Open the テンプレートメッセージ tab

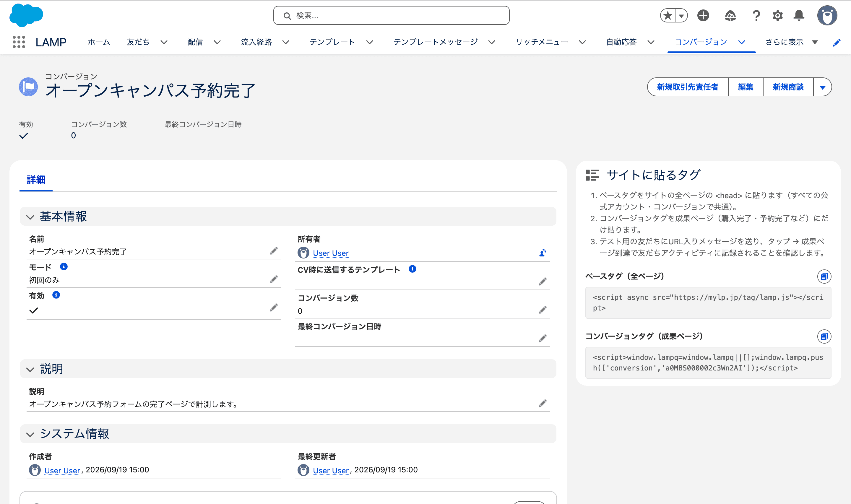click(x=435, y=42)
